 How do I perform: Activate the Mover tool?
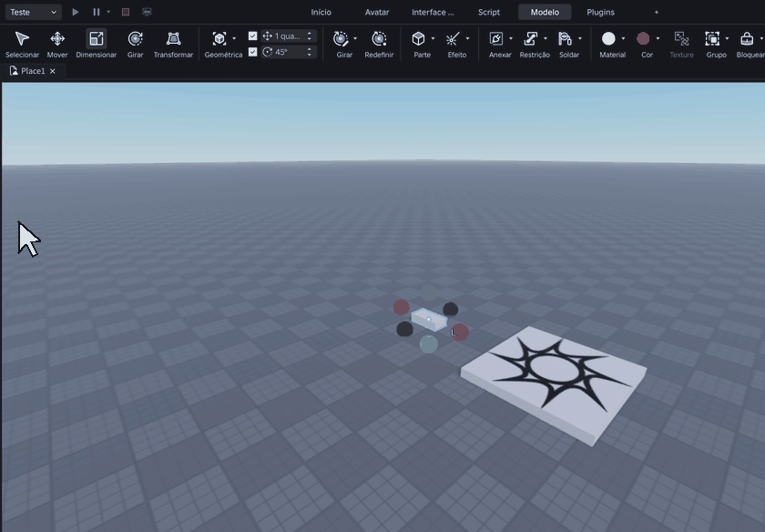pyautogui.click(x=57, y=39)
